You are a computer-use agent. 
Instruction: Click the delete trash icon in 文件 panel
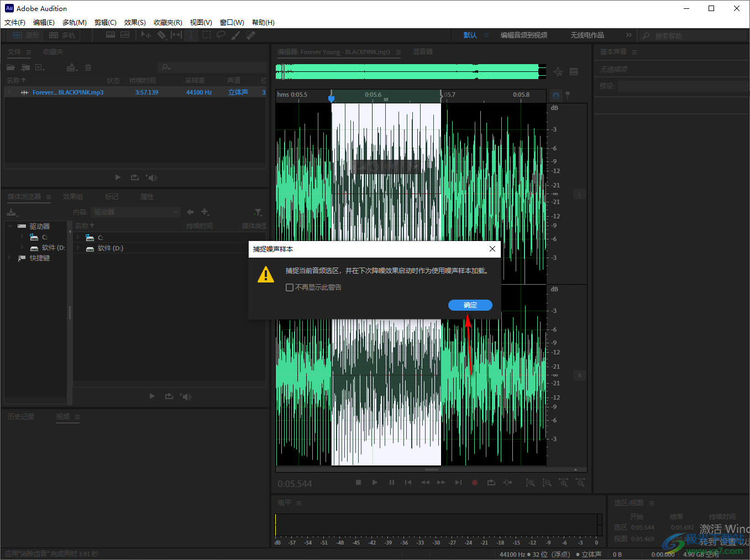click(x=88, y=67)
